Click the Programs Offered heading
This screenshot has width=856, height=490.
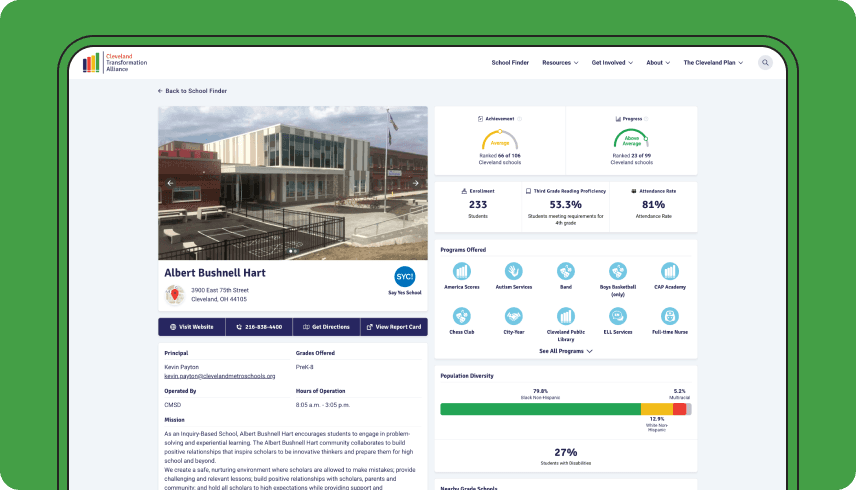(463, 250)
